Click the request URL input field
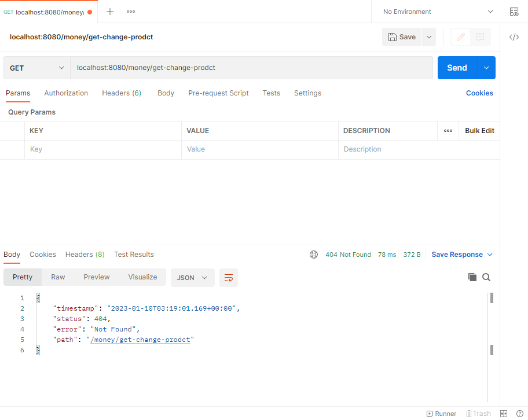This screenshot has height=420, width=528. click(251, 68)
